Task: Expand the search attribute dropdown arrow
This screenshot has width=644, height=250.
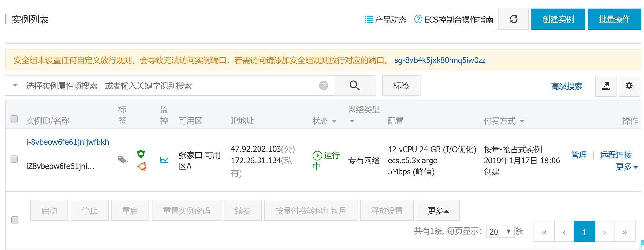Action: tap(15, 86)
